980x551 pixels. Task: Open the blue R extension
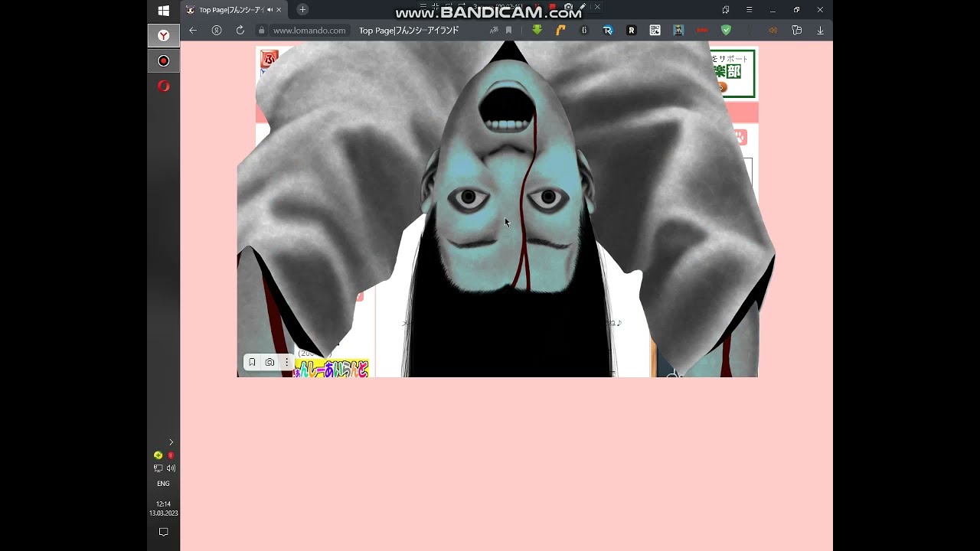point(608,30)
